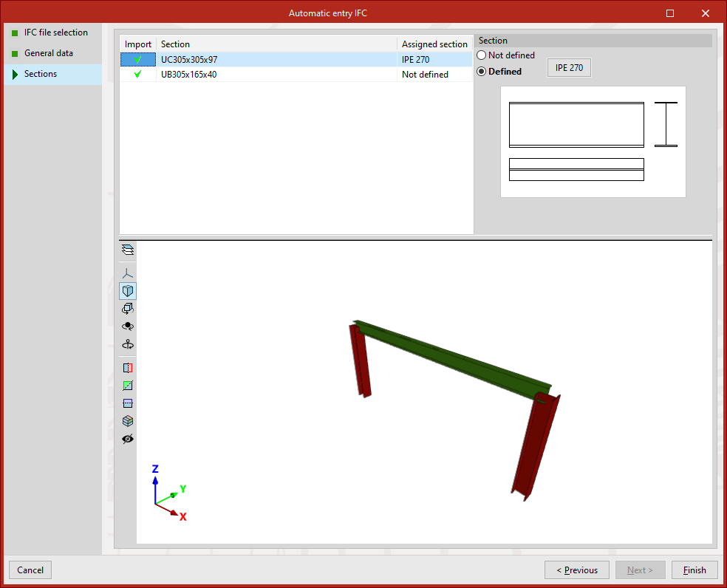This screenshot has height=588, width=727.
Task: Open the layers stack icon in viewer toolbar
Action: click(128, 250)
